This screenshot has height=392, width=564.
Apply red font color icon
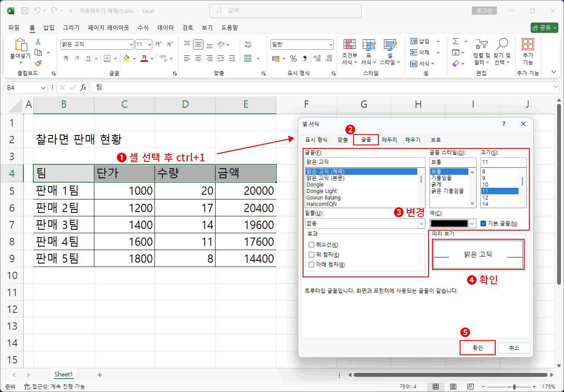pyautogui.click(x=144, y=58)
